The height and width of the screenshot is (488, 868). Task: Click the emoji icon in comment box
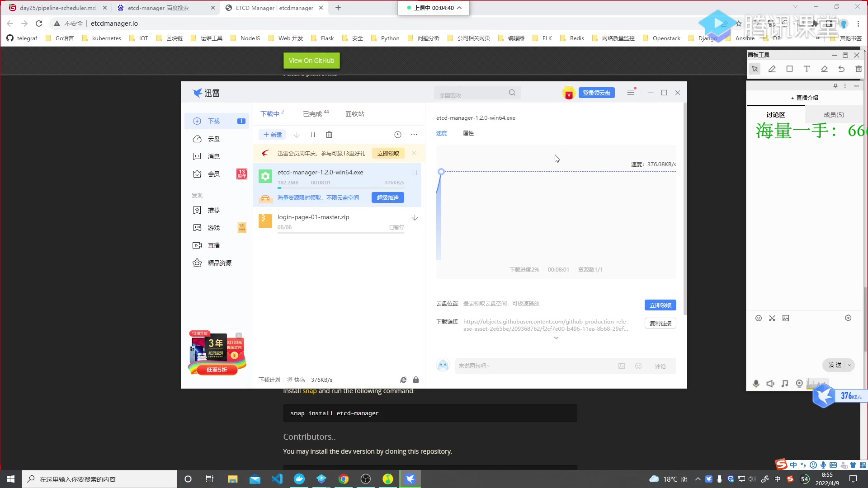(x=638, y=366)
